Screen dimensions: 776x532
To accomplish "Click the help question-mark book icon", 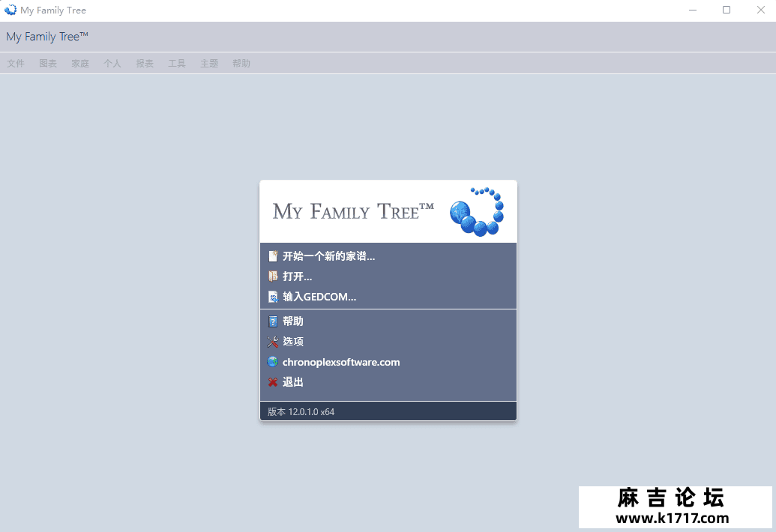I will tap(273, 321).
